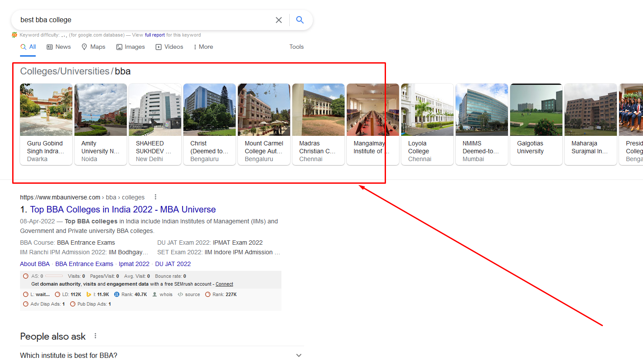The width and height of the screenshot is (643, 364).
Task: Open the Maharaja Surajmal Institute card
Action: pyautogui.click(x=591, y=124)
